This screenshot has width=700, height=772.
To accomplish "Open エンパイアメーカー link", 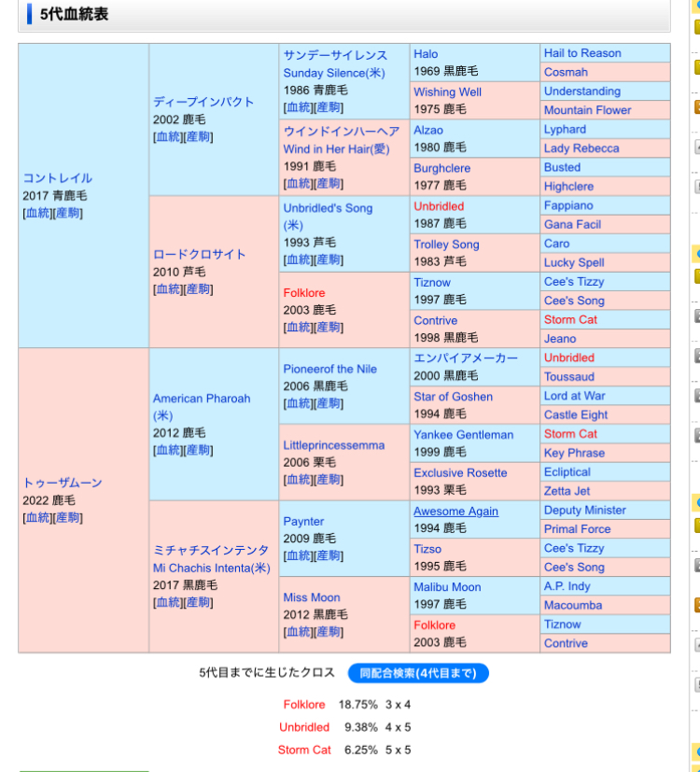I will pyautogui.click(x=466, y=358).
